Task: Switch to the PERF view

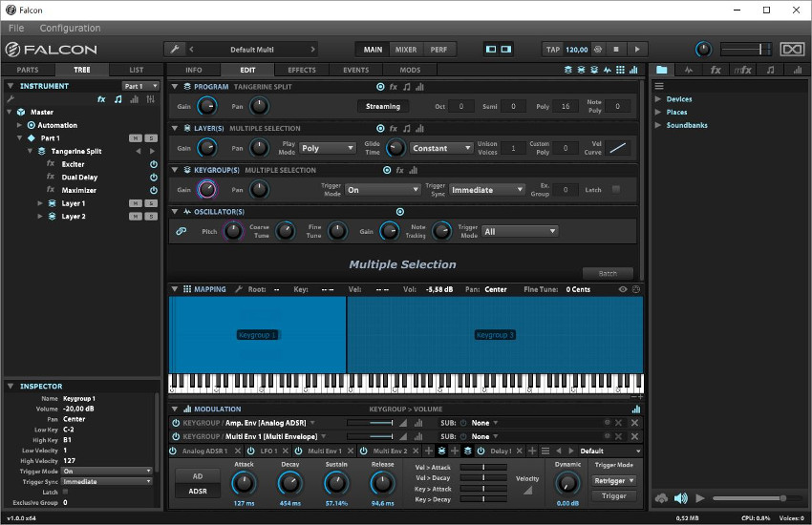Action: tap(438, 49)
